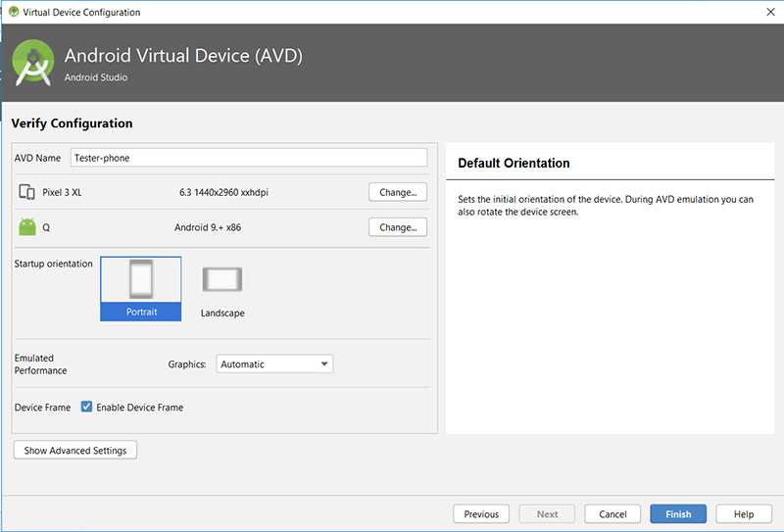Toggle Enable Device Frame checkbox
This screenshot has height=532, width=784.
click(86, 407)
